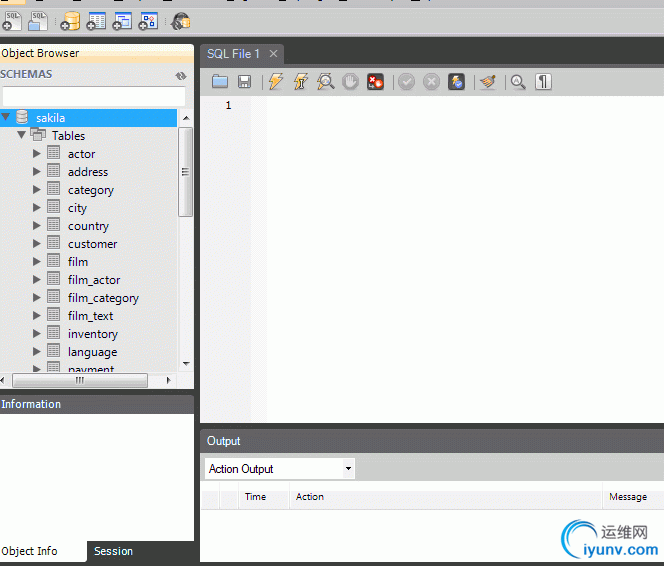Refresh the schemas list
Screen dimensions: 664x566
click(x=181, y=75)
